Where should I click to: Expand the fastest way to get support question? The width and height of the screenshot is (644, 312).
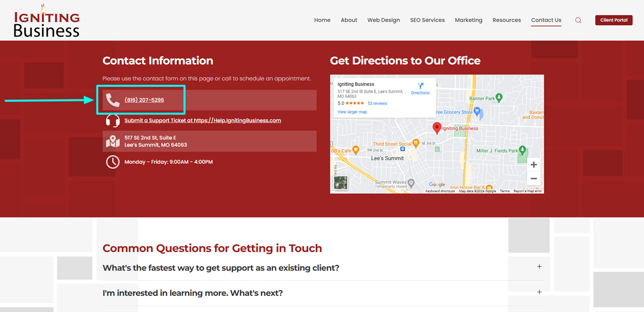323,267
